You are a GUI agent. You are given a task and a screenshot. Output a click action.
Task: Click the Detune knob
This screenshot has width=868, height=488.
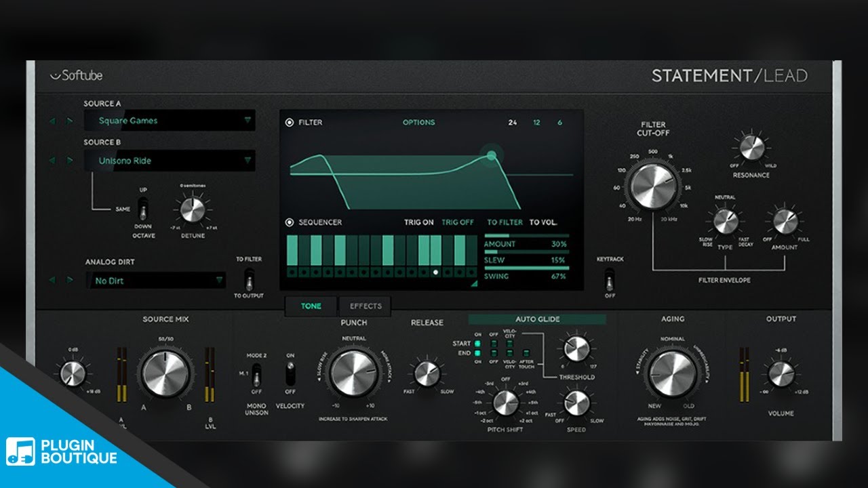point(193,209)
